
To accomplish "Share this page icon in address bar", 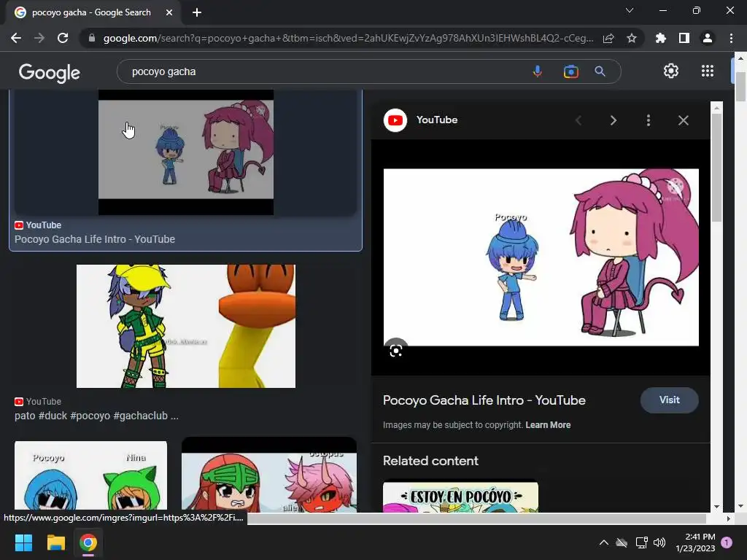I will [x=608, y=38].
